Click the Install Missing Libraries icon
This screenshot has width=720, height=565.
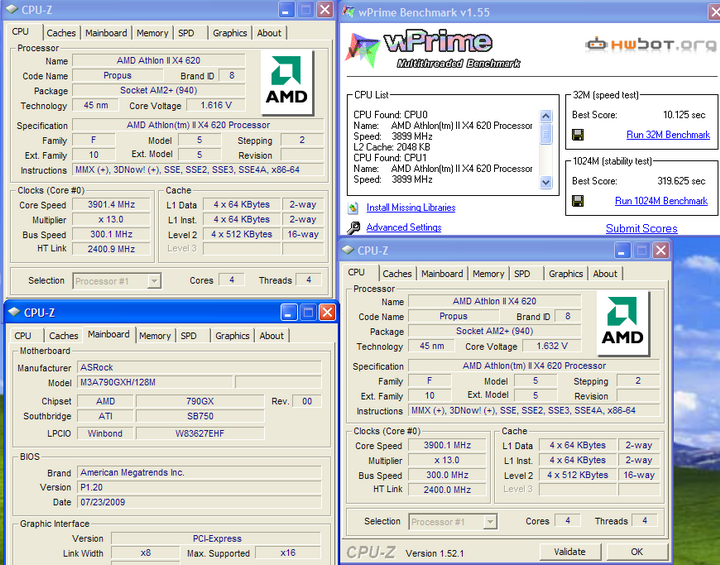click(x=353, y=208)
